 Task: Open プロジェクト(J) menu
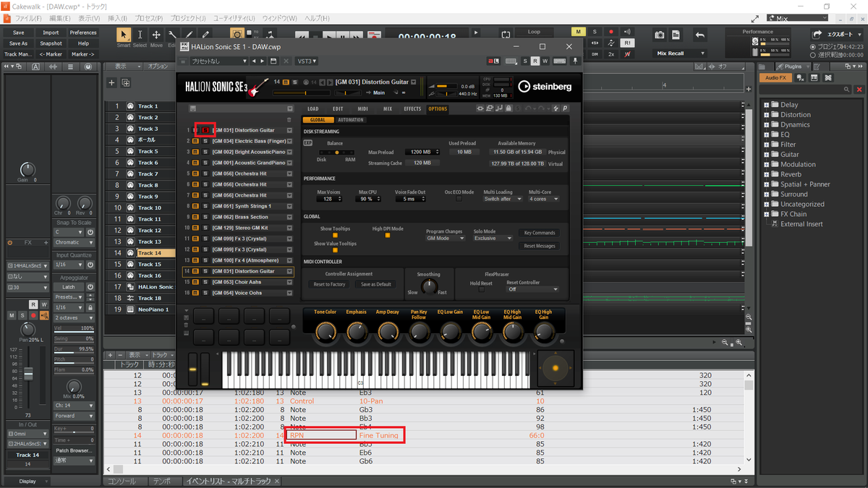188,17
